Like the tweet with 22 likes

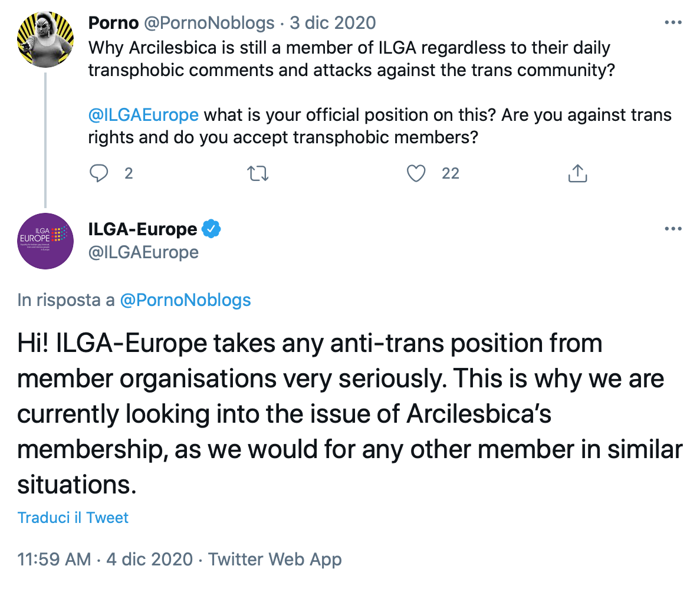tap(416, 173)
